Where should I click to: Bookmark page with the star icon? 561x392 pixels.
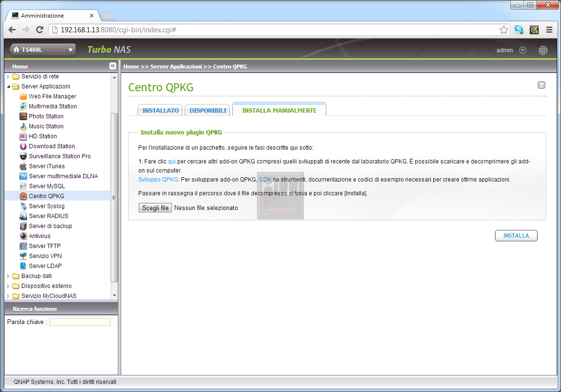[x=504, y=30]
